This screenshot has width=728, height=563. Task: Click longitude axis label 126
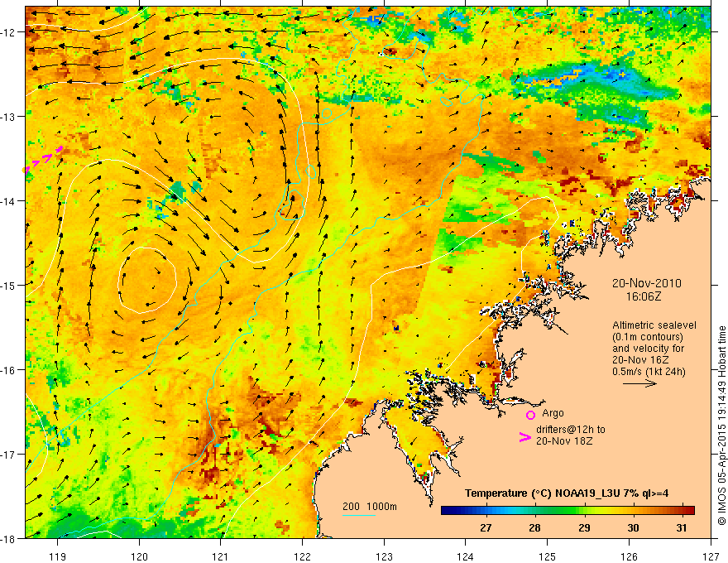pos(629,556)
